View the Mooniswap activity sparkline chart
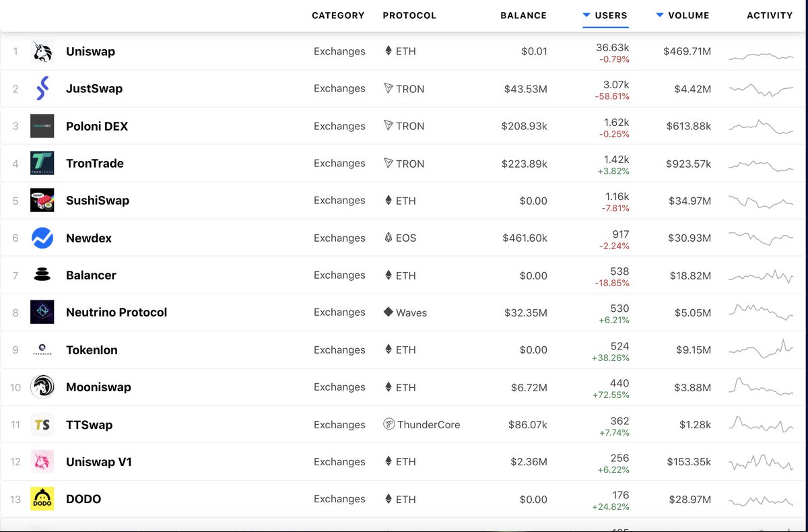Screen dimensions: 808x532 point(761,387)
